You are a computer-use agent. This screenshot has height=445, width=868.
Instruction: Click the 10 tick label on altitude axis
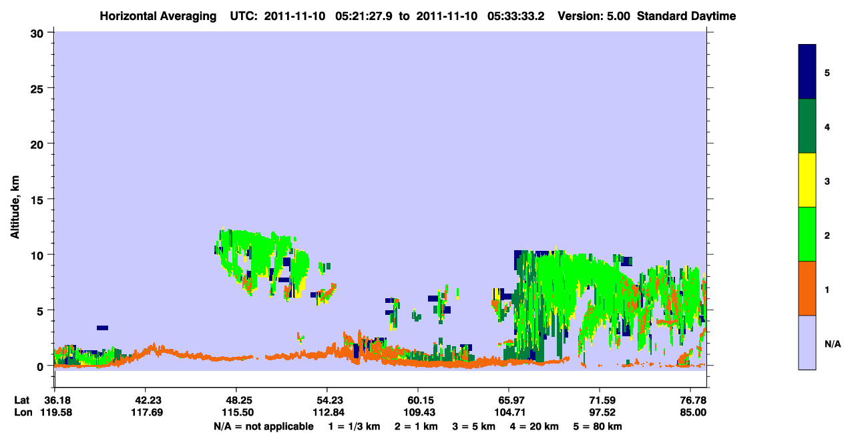click(38, 255)
